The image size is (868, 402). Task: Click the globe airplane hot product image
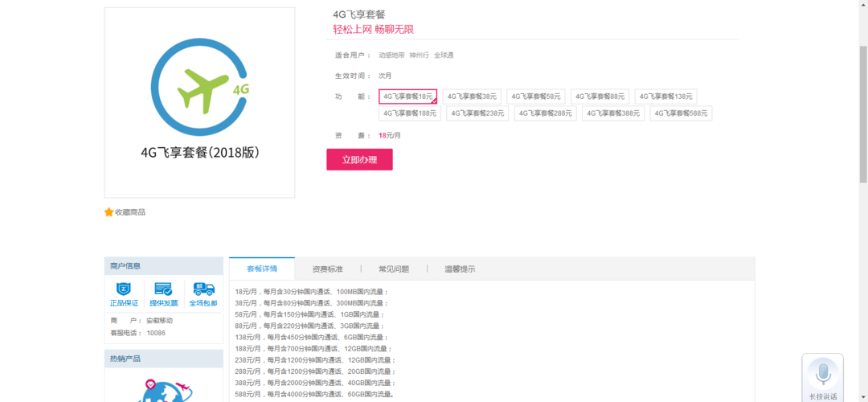tap(163, 390)
